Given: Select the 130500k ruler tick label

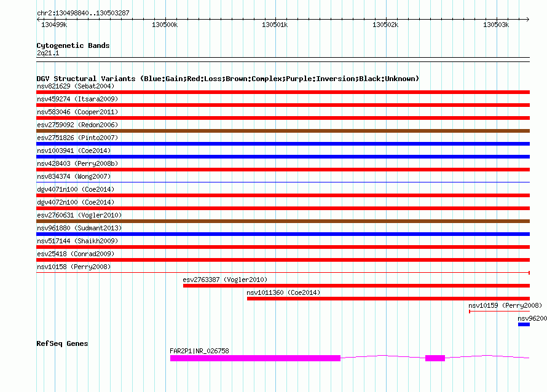Looking at the screenshot, I should coord(165,25).
